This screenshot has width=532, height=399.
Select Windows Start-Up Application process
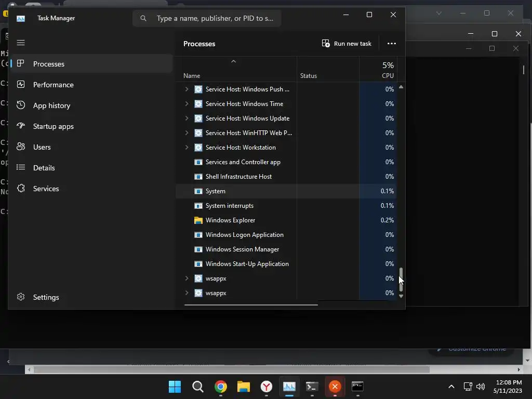(286, 263)
